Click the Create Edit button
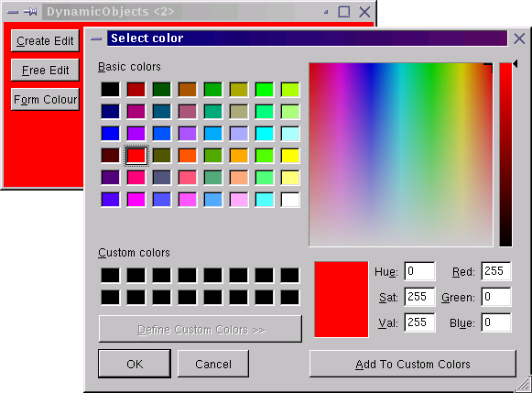 click(45, 40)
